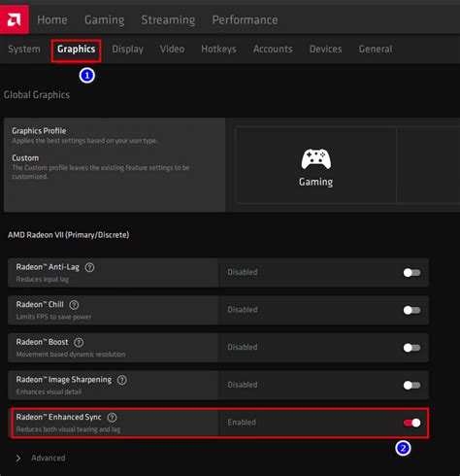This screenshot has height=476, width=460.
Task: Open the General settings tab
Action: (376, 50)
